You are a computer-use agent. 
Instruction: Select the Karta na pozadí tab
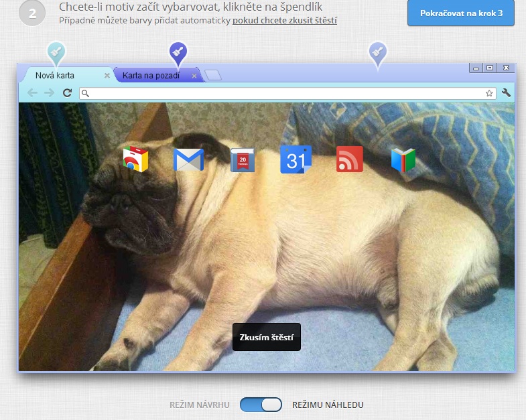point(158,75)
